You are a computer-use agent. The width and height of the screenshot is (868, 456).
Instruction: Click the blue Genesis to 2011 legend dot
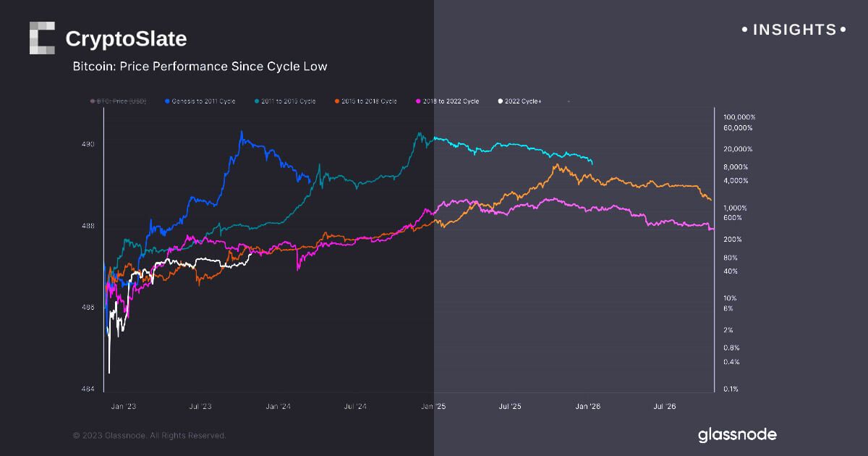click(168, 101)
